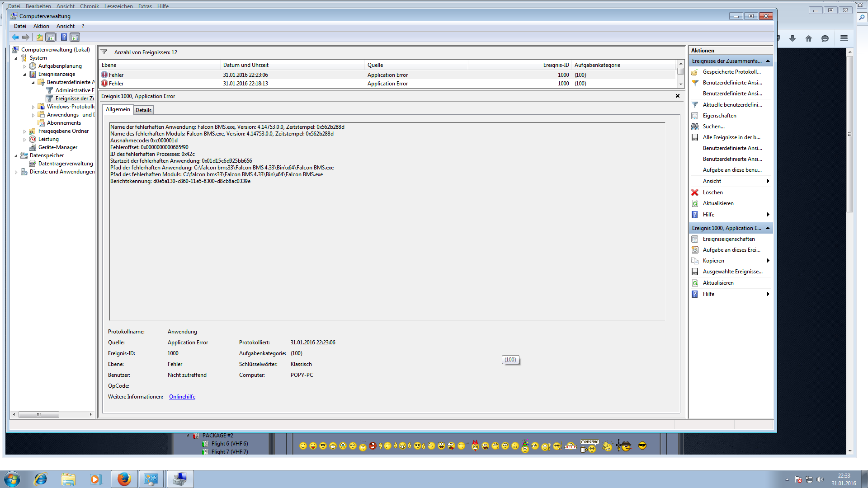Click Suchen binoculars icon in Aktionen
Viewport: 868px width, 488px height.
pos(695,127)
